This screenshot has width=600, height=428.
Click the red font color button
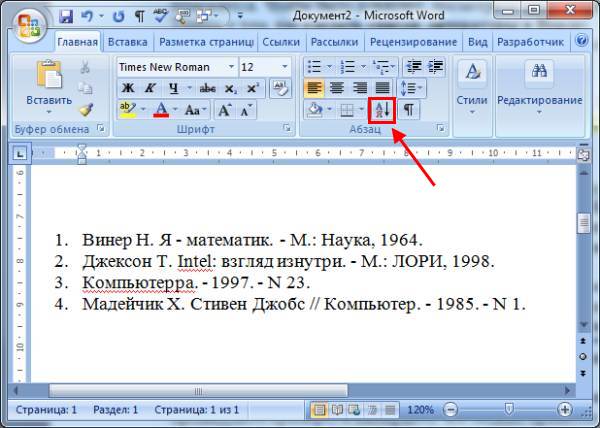point(160,110)
